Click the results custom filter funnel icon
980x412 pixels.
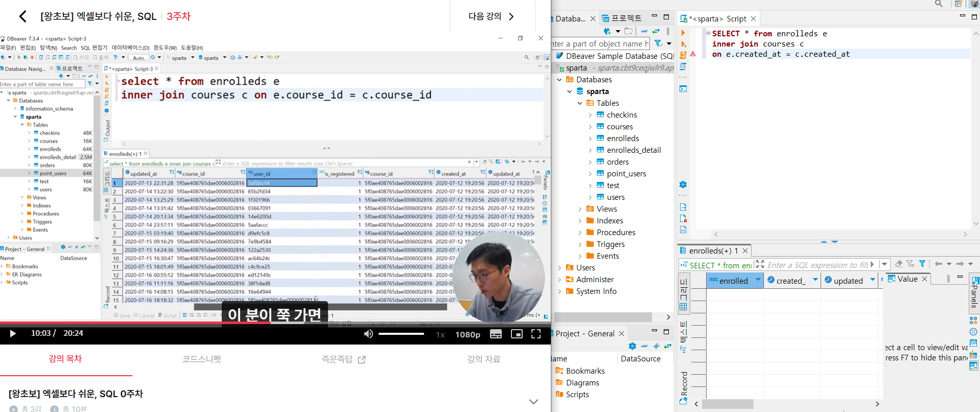[922, 264]
